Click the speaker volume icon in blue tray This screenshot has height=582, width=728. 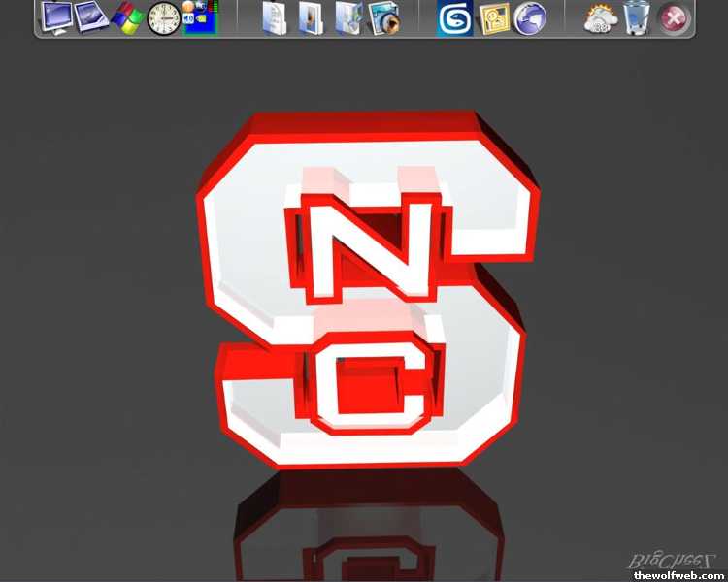188,17
